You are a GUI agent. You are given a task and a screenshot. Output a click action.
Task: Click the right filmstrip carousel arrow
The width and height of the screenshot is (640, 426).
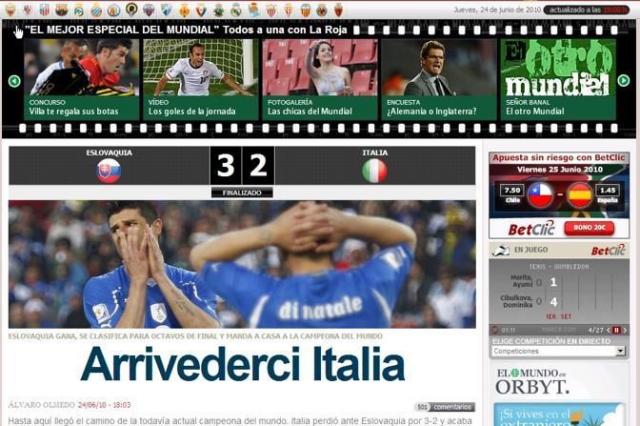click(623, 80)
